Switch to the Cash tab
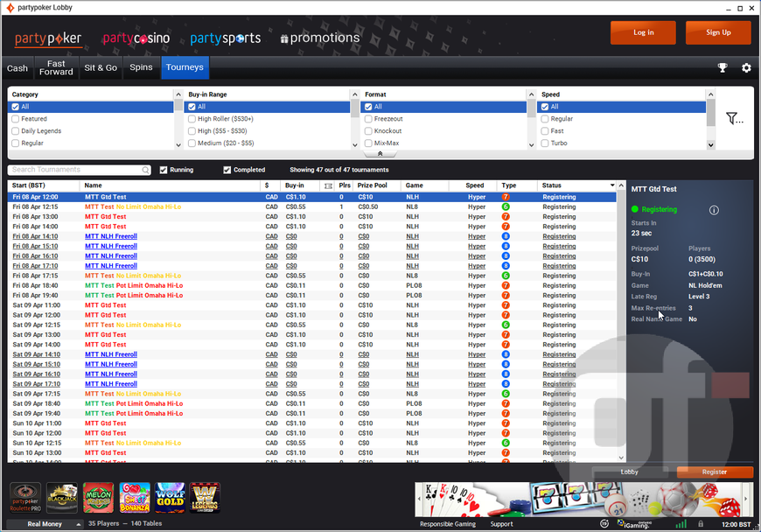 17,68
